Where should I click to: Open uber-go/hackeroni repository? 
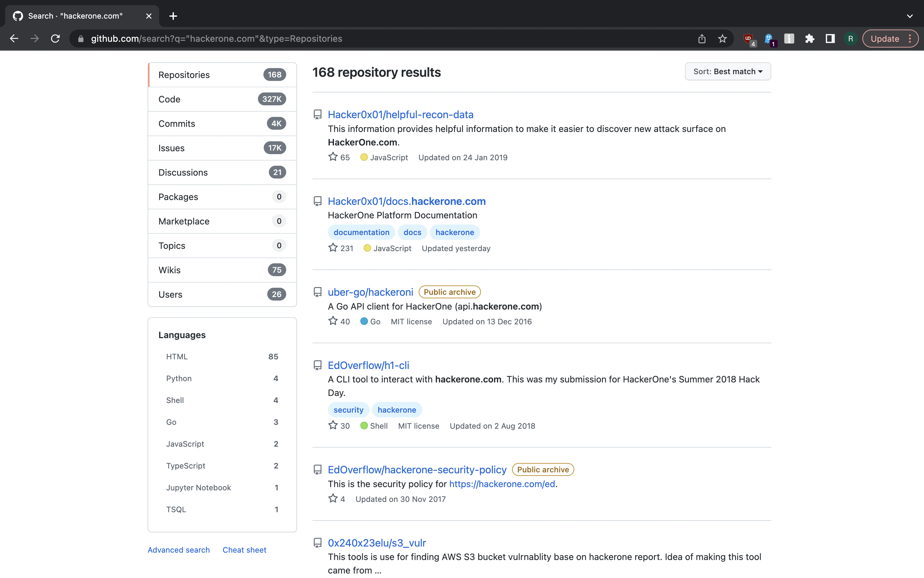pos(370,293)
